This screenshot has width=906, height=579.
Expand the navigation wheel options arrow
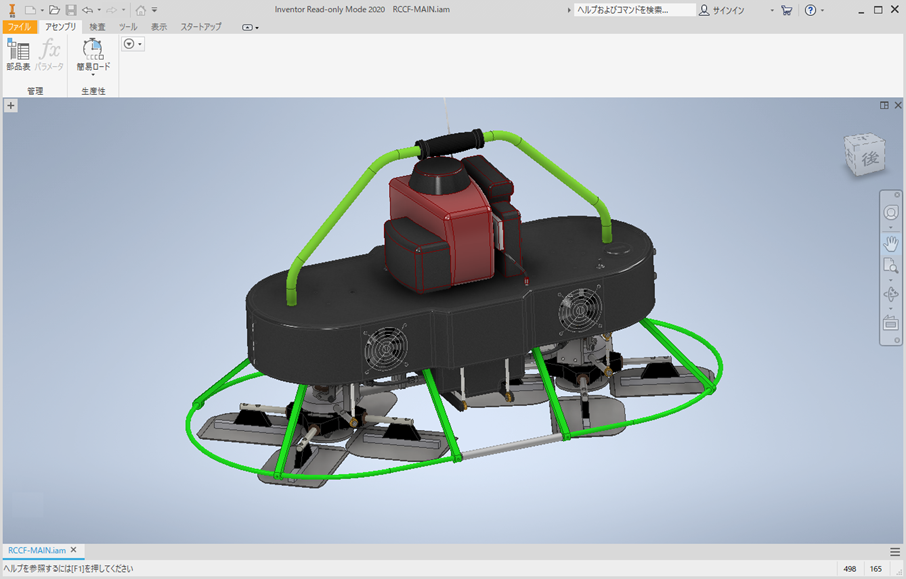pos(890,227)
